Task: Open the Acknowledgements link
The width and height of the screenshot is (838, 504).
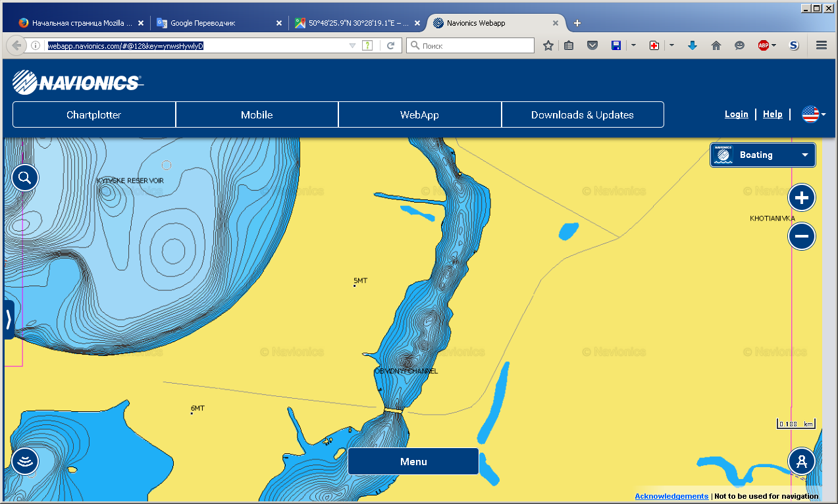Action: (x=671, y=496)
